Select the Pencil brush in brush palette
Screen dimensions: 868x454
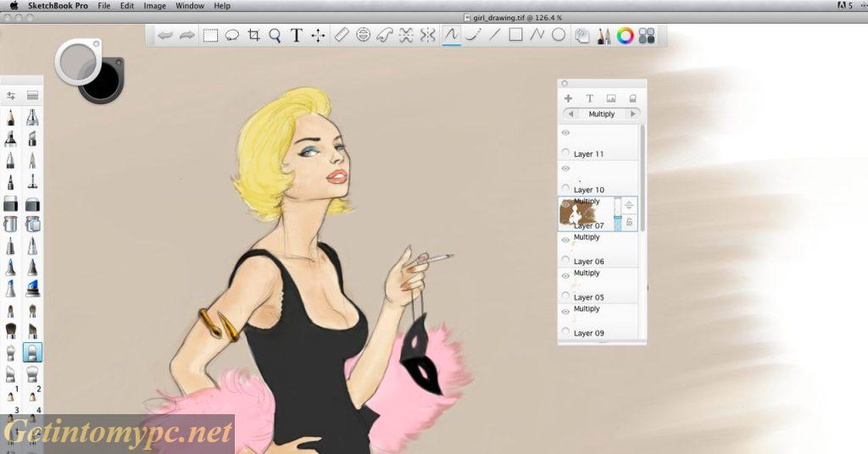tap(10, 118)
